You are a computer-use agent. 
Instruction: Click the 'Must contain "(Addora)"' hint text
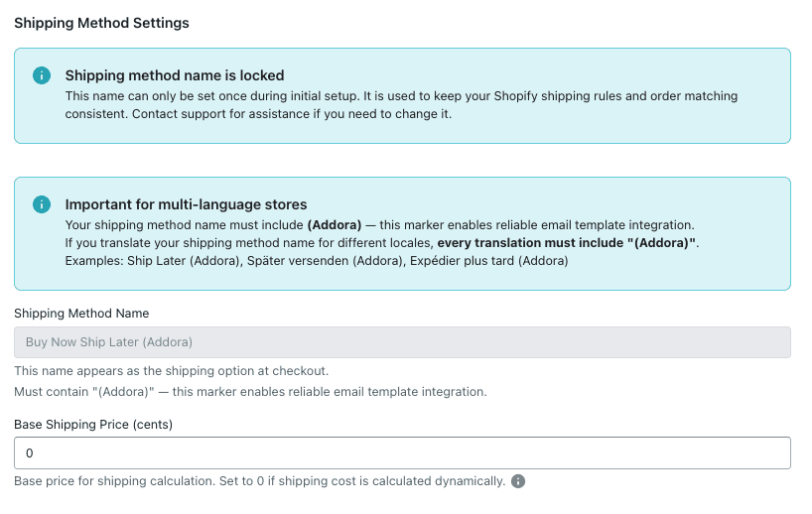pyautogui.click(x=250, y=392)
